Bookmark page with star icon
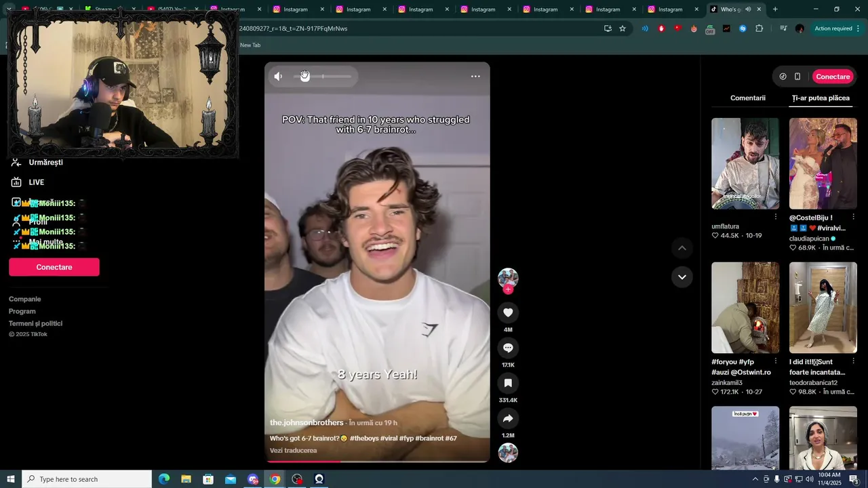This screenshot has width=868, height=488. pos(623,28)
